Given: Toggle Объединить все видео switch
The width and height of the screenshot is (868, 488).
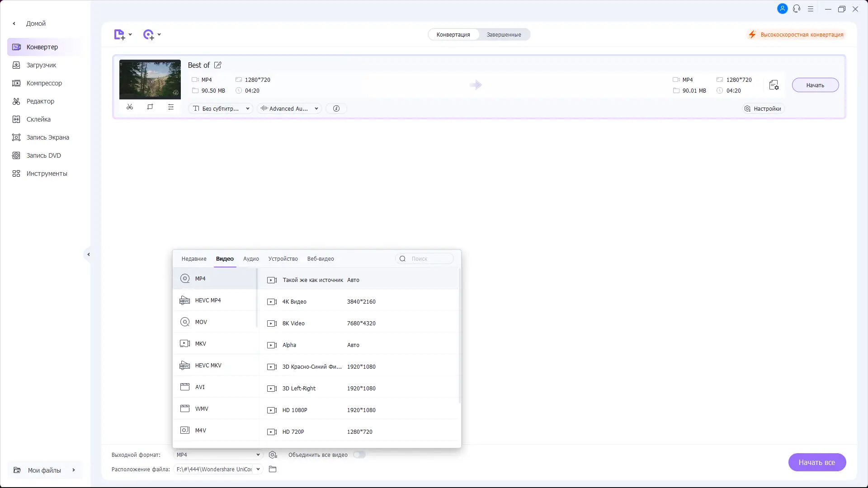Looking at the screenshot, I should (359, 455).
